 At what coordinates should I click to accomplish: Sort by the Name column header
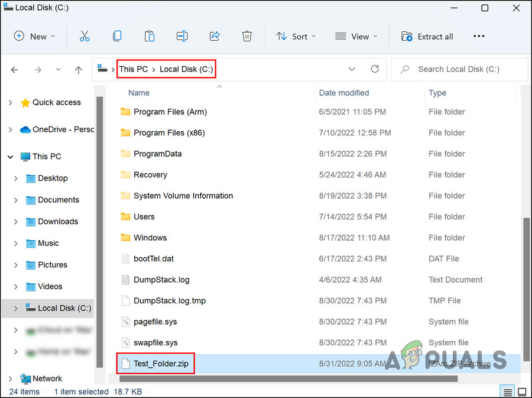pyautogui.click(x=139, y=93)
